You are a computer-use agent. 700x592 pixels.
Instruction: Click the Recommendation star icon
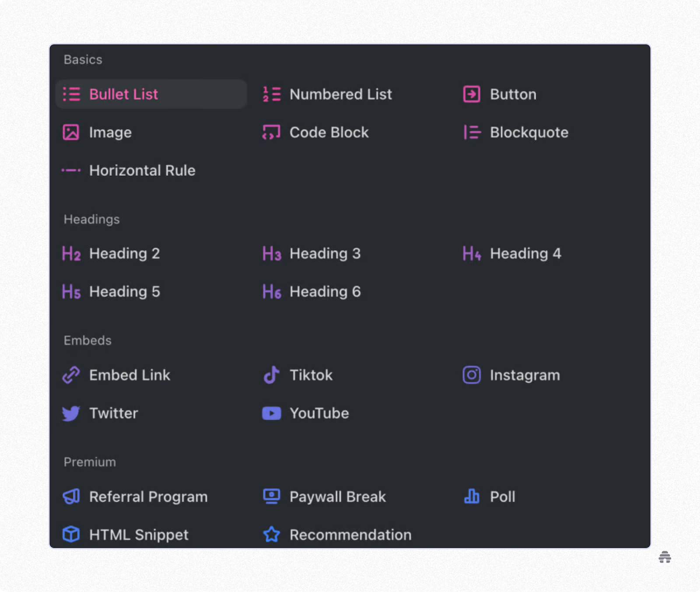pyautogui.click(x=272, y=534)
